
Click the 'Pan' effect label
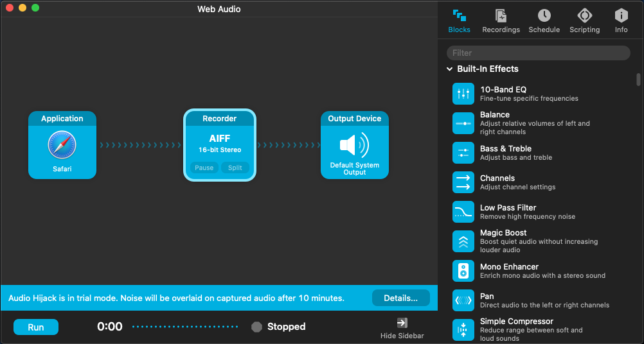487,296
